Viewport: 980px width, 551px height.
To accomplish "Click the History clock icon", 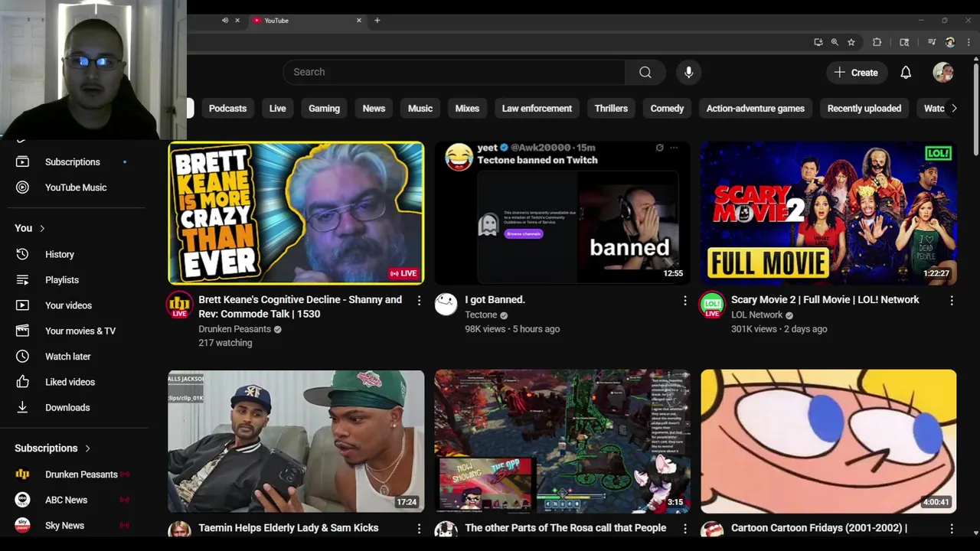I will [x=22, y=254].
